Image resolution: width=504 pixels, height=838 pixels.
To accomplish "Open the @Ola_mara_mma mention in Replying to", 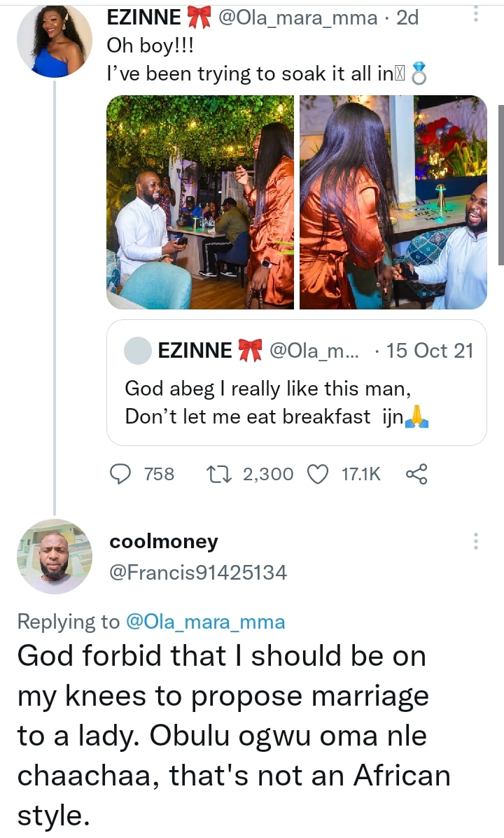I will point(205,622).
